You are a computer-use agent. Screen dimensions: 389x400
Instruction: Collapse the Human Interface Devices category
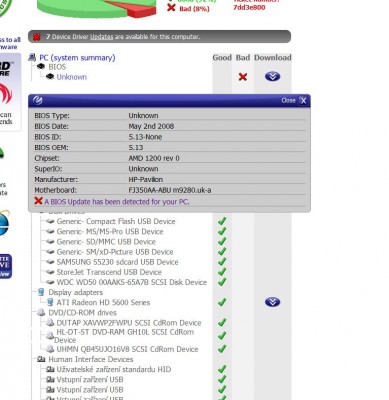(x=91, y=359)
